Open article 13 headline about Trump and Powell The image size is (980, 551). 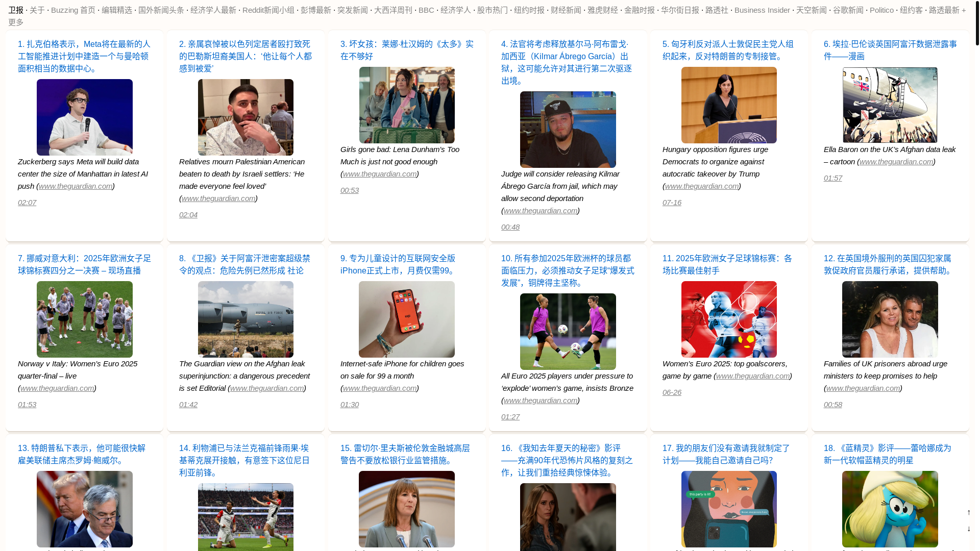pos(82,454)
